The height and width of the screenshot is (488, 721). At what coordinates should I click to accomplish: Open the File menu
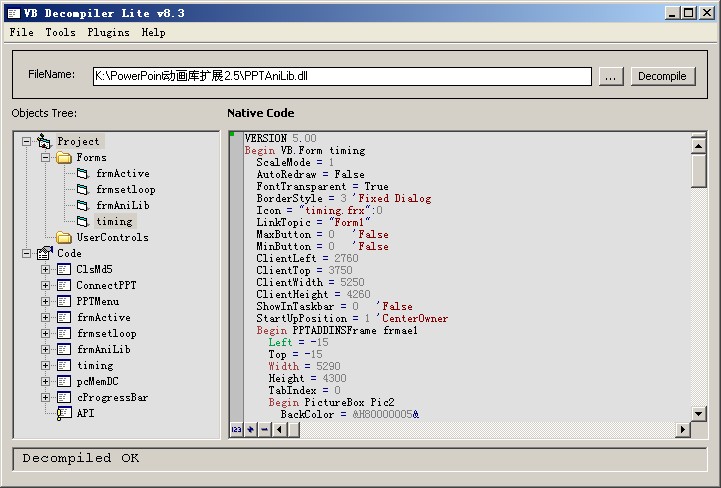21,32
